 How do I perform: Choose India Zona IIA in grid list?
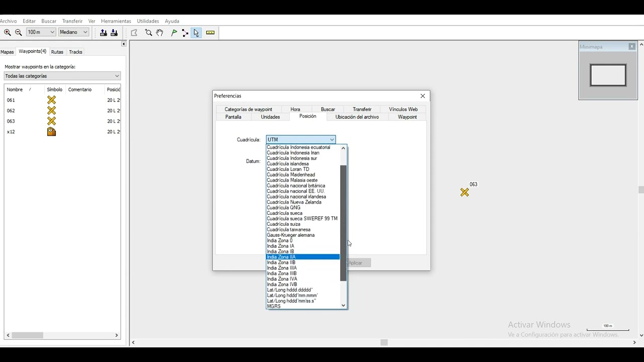point(303,257)
